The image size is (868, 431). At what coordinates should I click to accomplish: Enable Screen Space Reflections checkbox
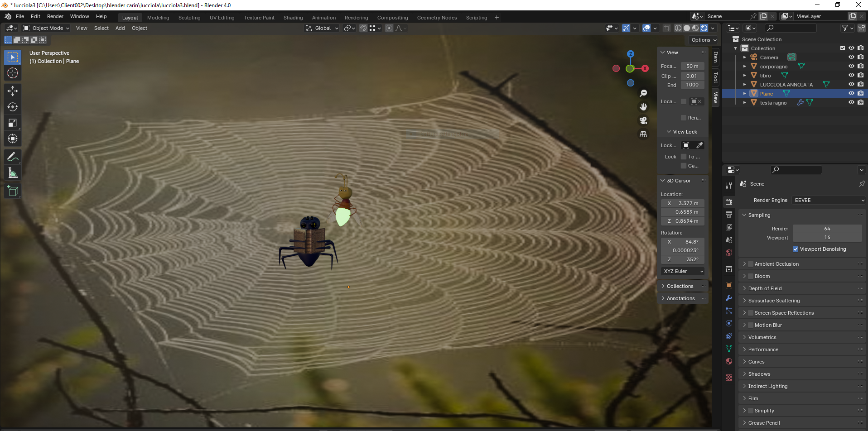[751, 313]
